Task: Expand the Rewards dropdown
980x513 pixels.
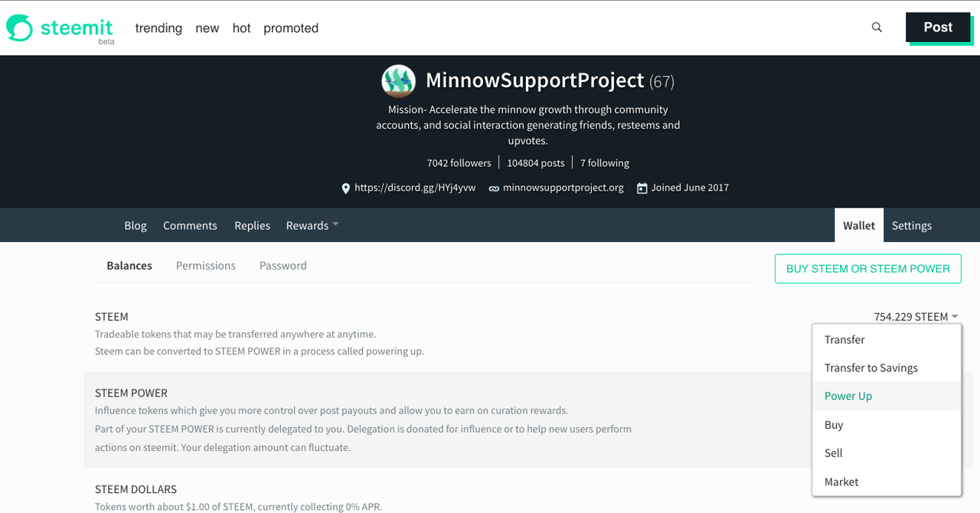Action: 312,225
